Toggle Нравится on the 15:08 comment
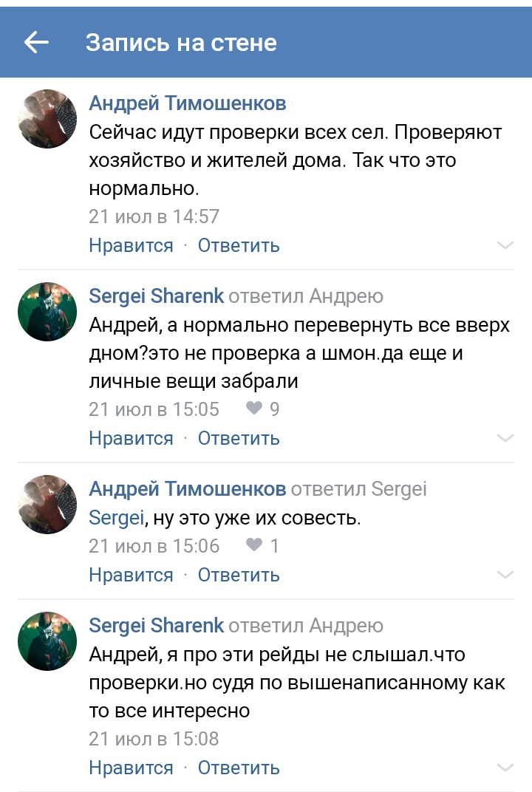 click(x=131, y=767)
